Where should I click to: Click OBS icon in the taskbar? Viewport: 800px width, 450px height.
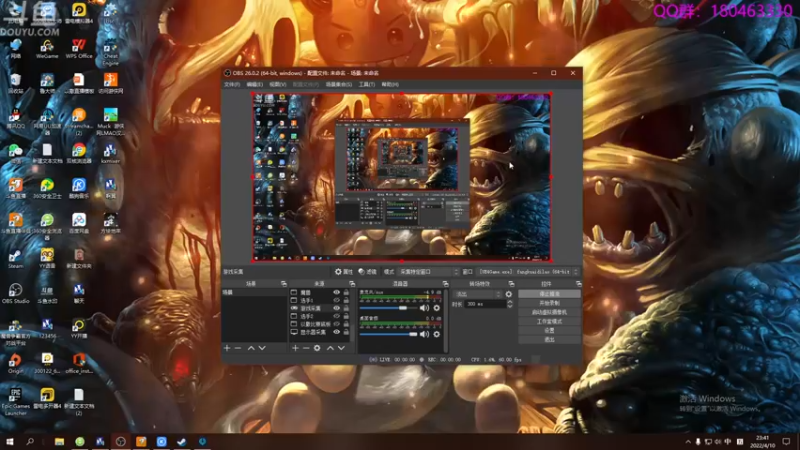[120, 441]
